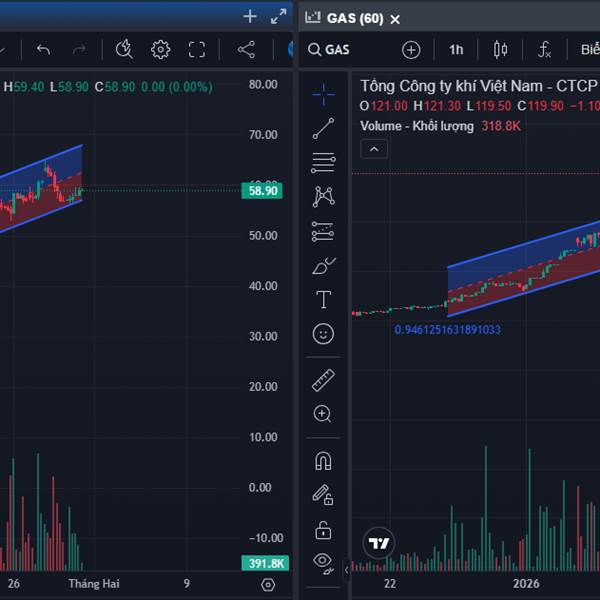Select the ruler measure tool

click(323, 380)
